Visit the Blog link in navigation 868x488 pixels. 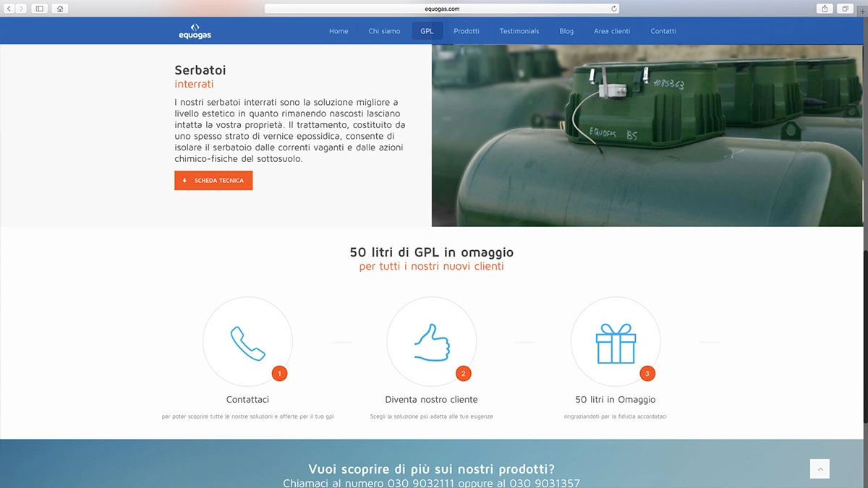click(566, 31)
